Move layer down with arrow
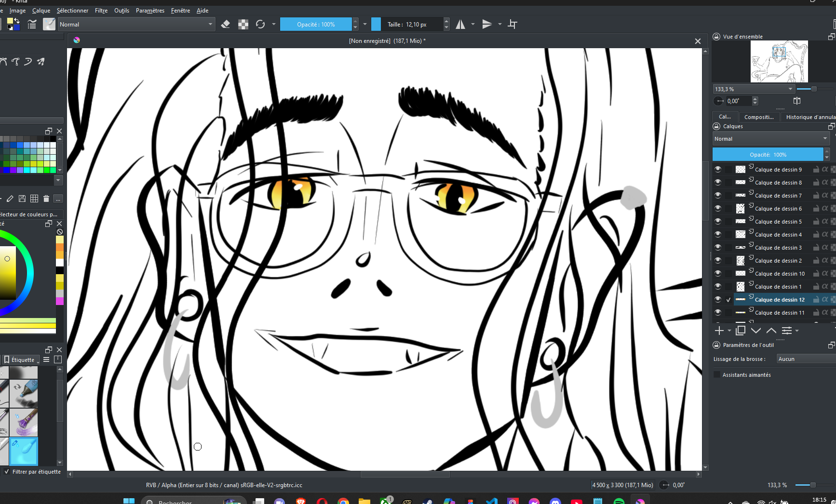This screenshot has width=836, height=504. pos(756,330)
